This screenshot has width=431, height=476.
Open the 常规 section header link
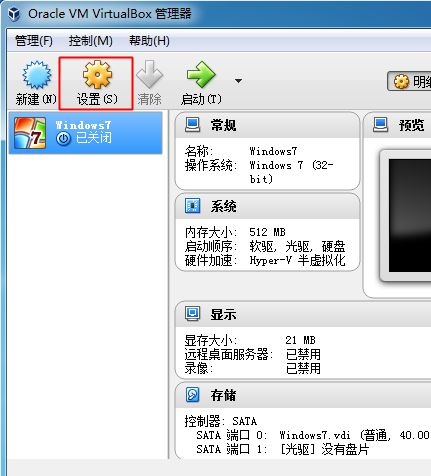[223, 125]
